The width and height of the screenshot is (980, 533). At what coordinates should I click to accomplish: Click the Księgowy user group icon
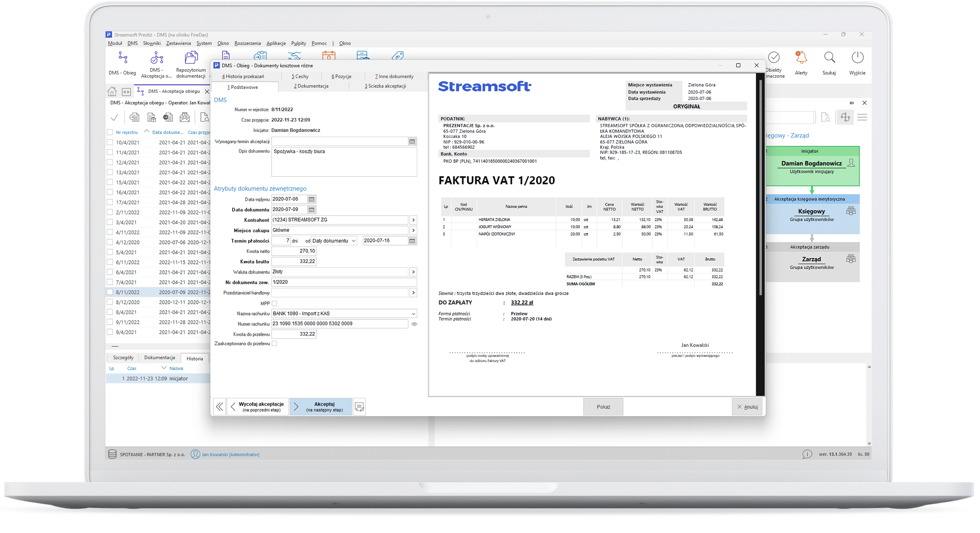point(851,211)
